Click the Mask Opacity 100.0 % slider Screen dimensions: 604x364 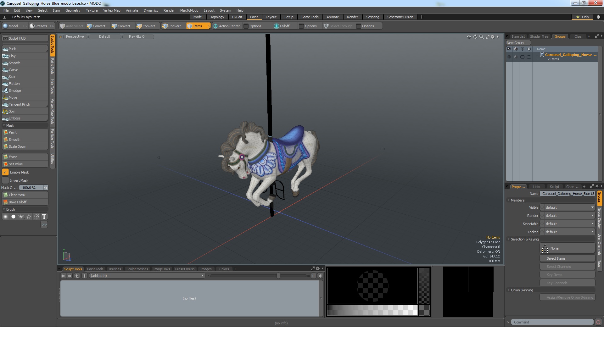[33, 188]
